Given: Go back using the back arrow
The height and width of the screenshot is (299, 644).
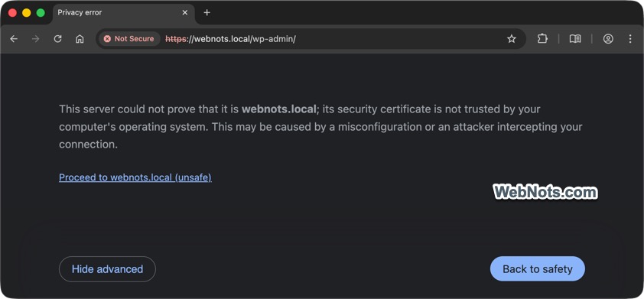Looking at the screenshot, I should [x=14, y=38].
